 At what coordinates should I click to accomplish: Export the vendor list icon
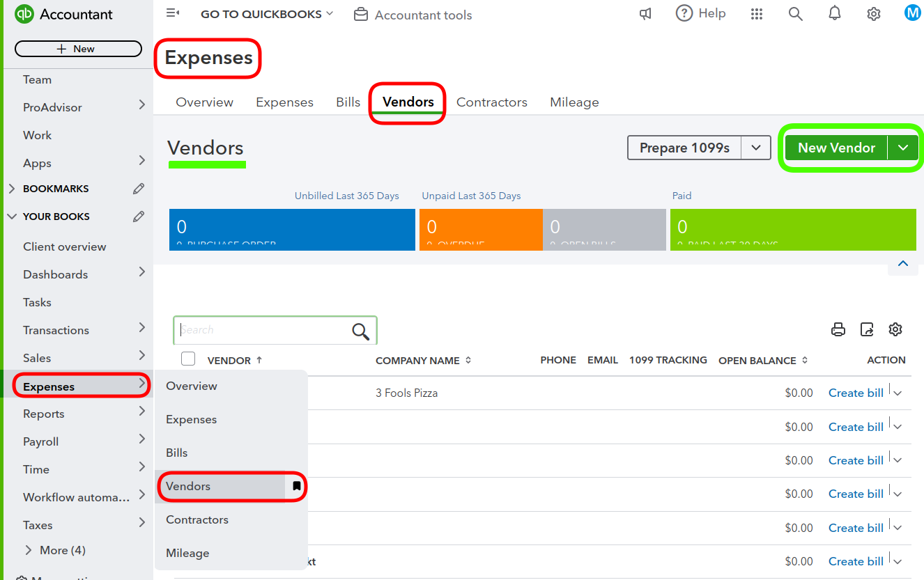[x=867, y=329]
